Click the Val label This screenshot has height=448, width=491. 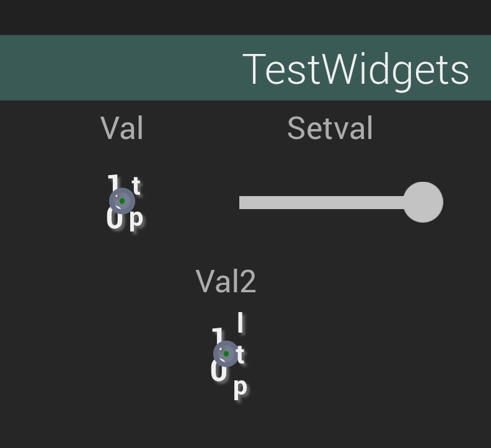(x=122, y=128)
